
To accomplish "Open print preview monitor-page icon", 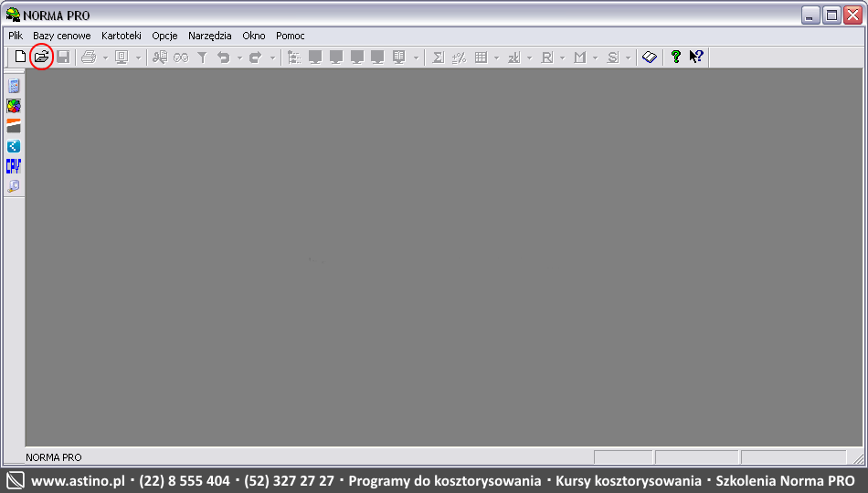I will [x=122, y=57].
